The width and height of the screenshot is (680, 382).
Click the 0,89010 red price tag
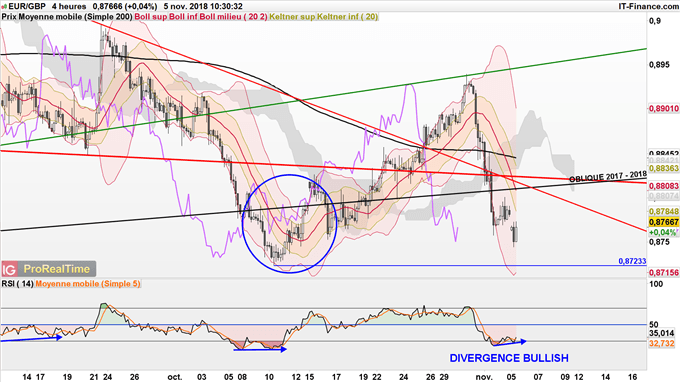[x=664, y=108]
